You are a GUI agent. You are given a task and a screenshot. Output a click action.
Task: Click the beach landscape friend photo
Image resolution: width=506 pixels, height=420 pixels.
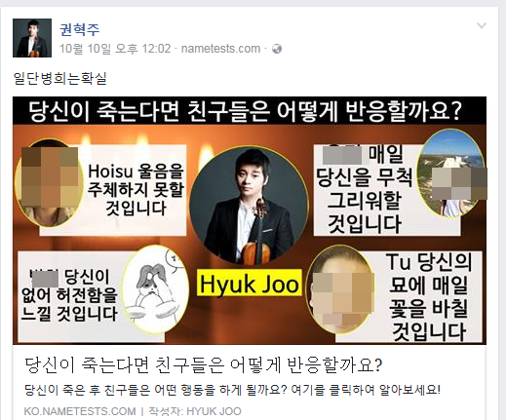pyautogui.click(x=450, y=173)
